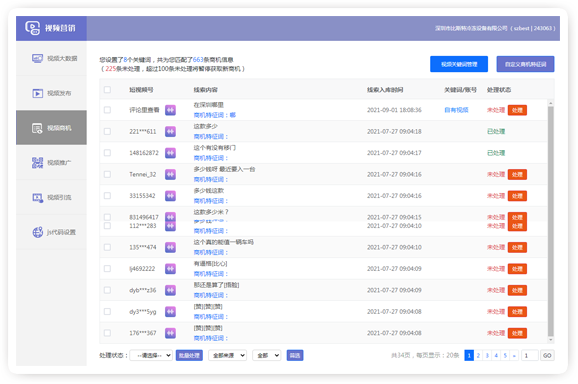Click the 视频营销 logo icon in header
This screenshot has width=578, height=384.
(32, 28)
